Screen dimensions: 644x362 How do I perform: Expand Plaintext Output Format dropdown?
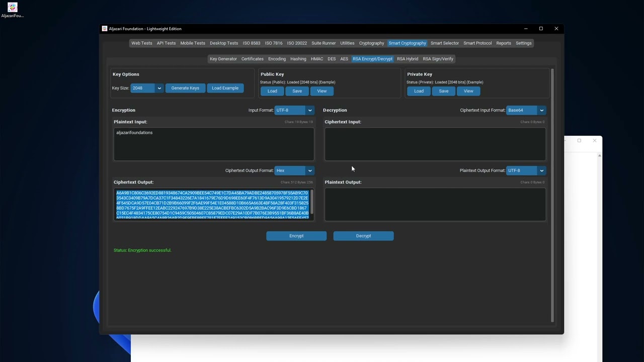526,170
